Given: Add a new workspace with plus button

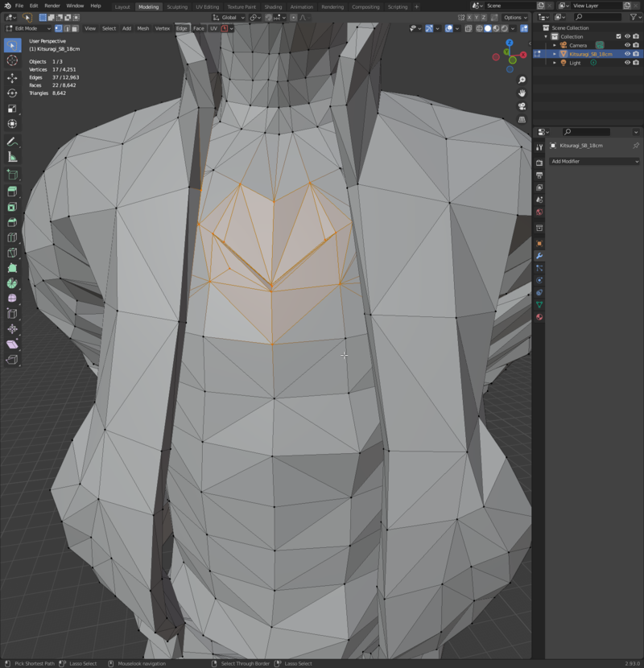Looking at the screenshot, I should coord(416,6).
